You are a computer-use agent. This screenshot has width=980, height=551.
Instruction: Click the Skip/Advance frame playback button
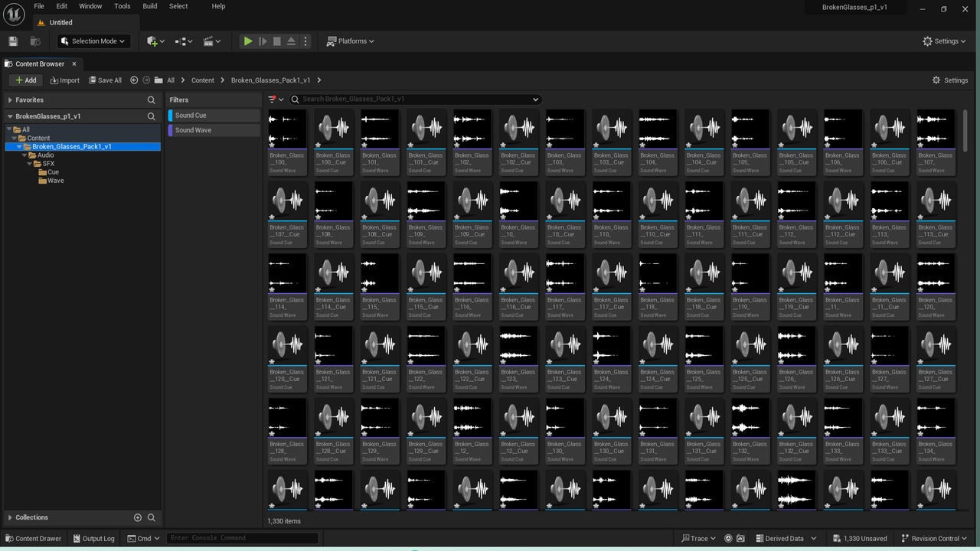[263, 41]
